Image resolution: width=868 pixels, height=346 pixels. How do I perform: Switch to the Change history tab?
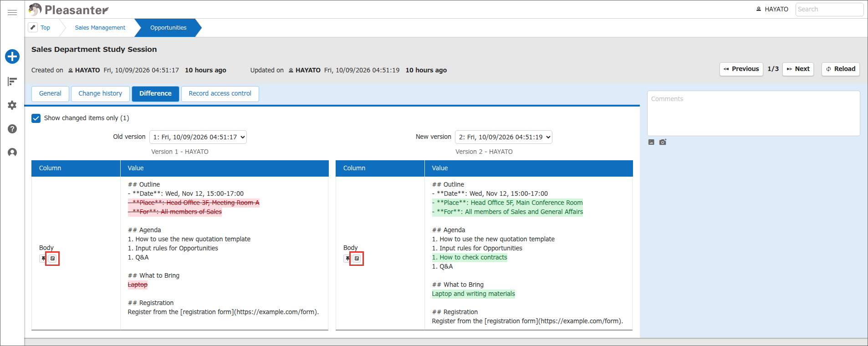(100, 94)
